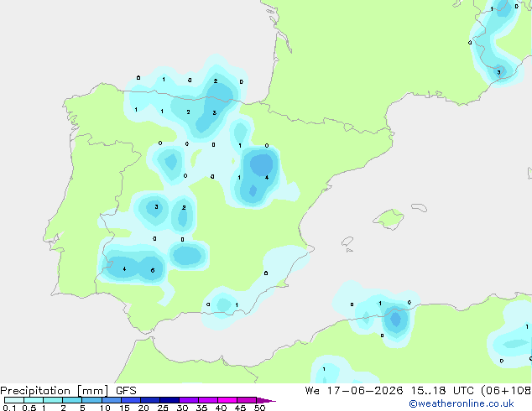Click the '40' legend scale label
The image size is (532, 411).
pos(221,408)
